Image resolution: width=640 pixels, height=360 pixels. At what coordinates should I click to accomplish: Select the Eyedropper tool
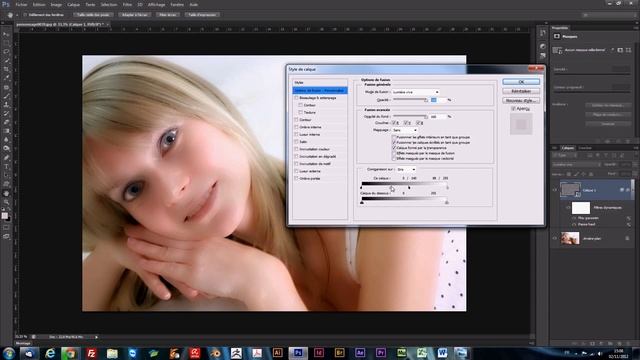pos(6,78)
